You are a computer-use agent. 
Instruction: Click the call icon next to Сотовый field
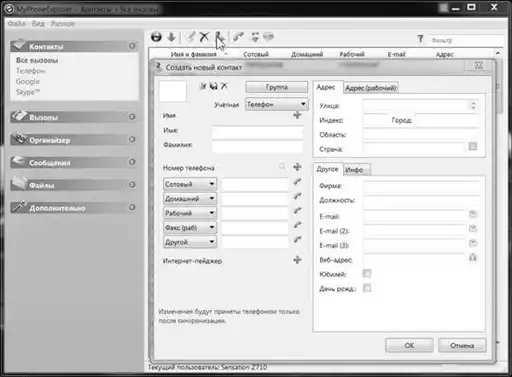pyautogui.click(x=297, y=182)
